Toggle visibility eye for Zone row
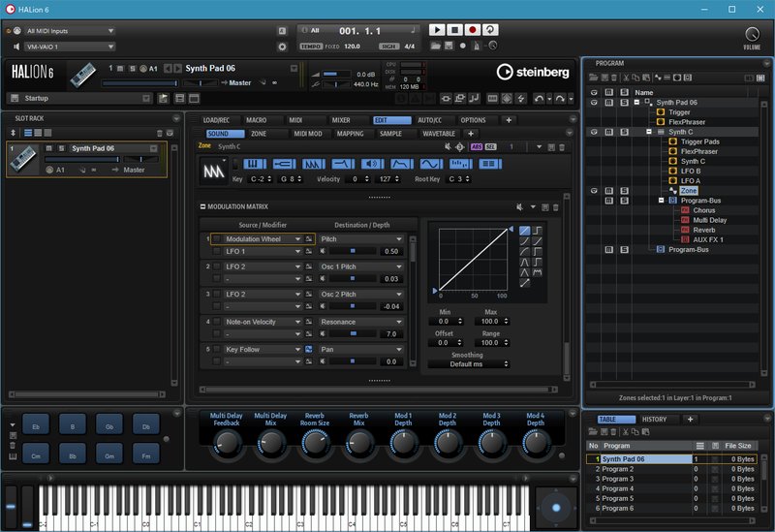Viewport: 775px width, 532px height. (594, 191)
